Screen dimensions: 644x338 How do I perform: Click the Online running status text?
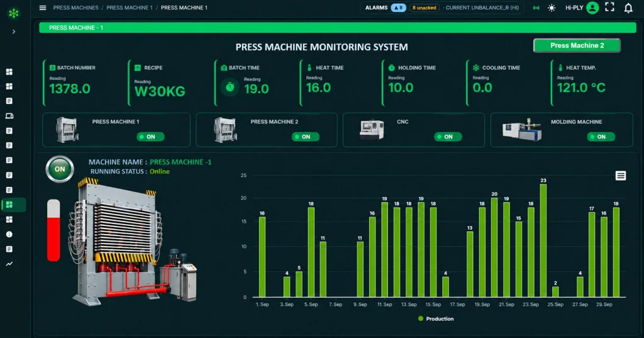tap(159, 171)
